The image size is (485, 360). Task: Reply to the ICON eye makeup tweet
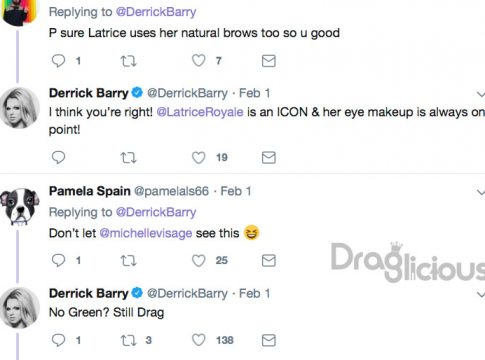(58, 157)
